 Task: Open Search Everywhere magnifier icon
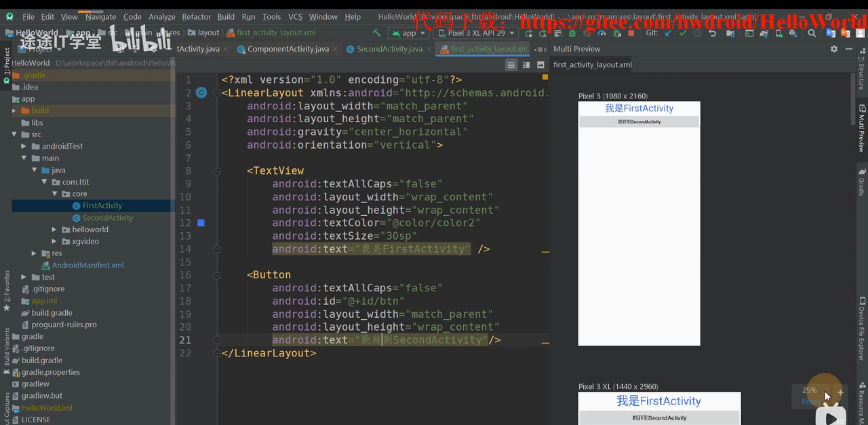pyautogui.click(x=812, y=33)
